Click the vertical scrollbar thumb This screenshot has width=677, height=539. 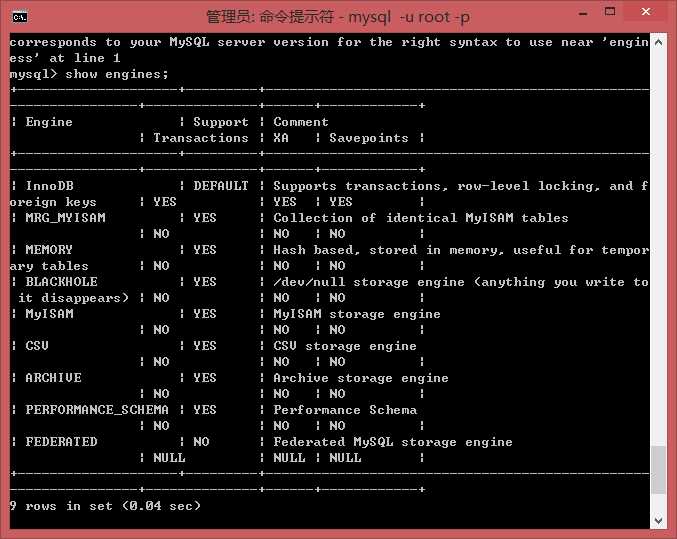tap(658, 470)
